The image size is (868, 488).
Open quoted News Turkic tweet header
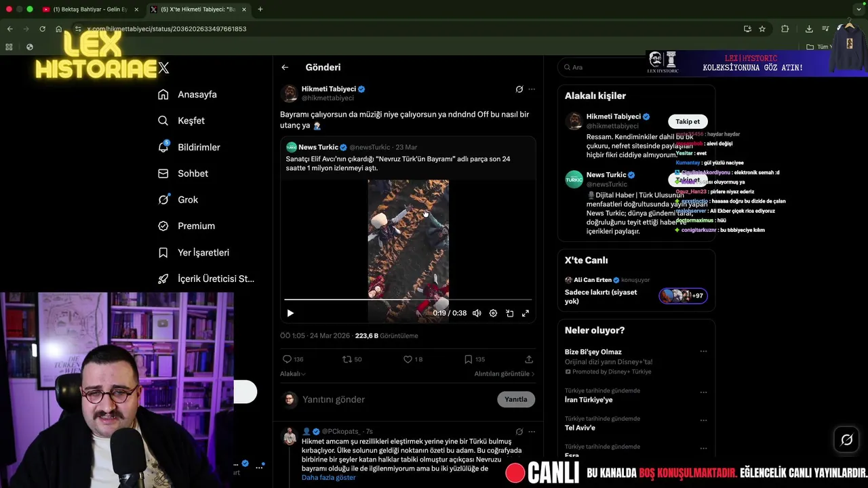[x=351, y=147]
